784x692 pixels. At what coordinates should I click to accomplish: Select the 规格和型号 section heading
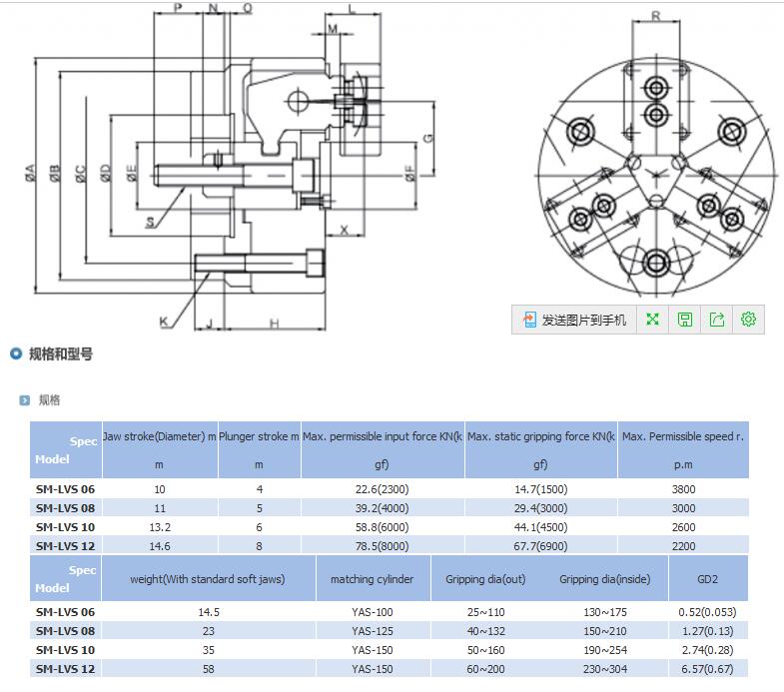pos(61,354)
